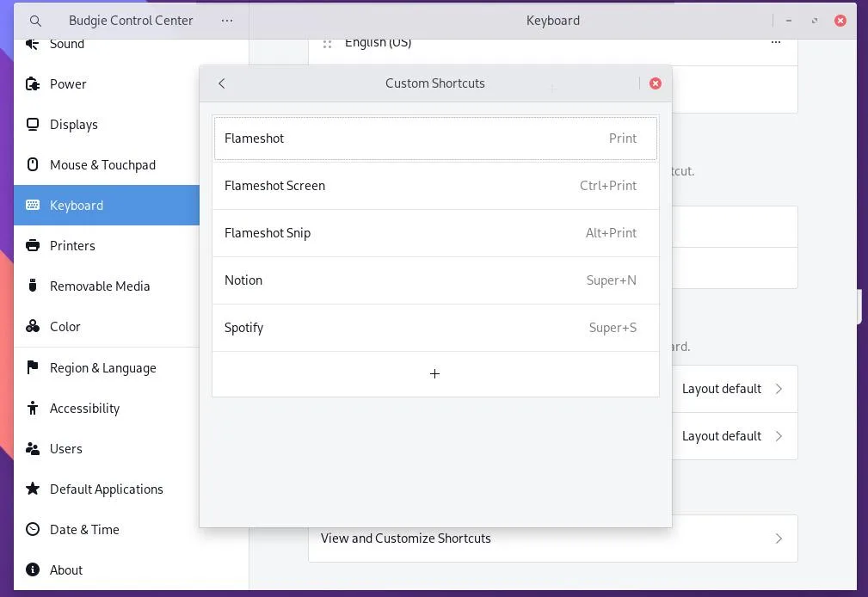The image size is (868, 597).
Task: Open the menu next to Budgie Control Center title
Action: pos(226,20)
